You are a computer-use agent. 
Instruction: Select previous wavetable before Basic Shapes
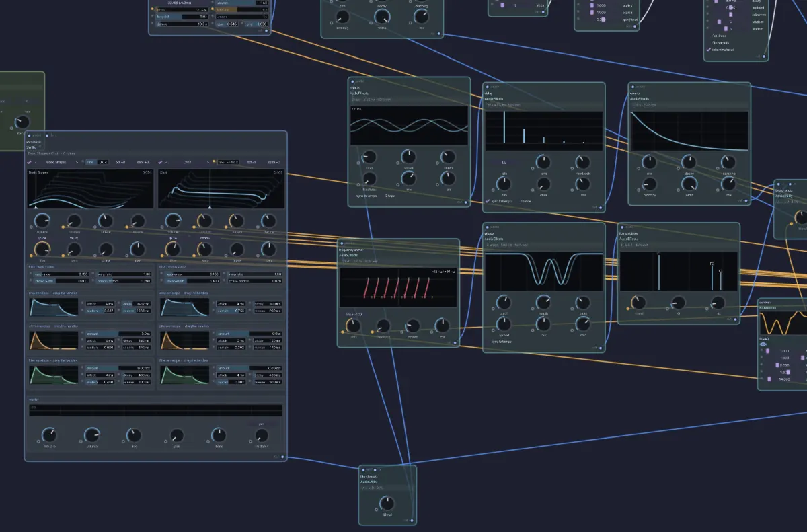[36, 162]
